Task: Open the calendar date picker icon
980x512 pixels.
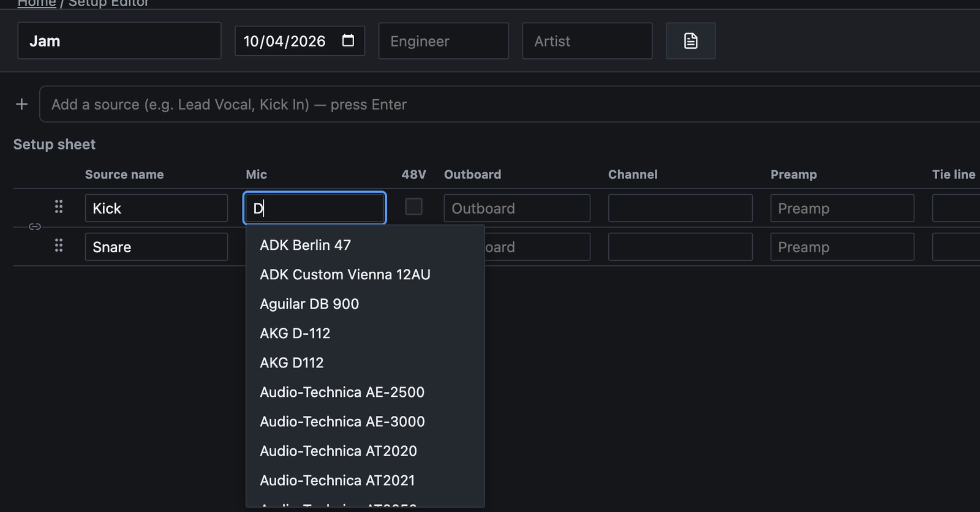Action: [348, 40]
